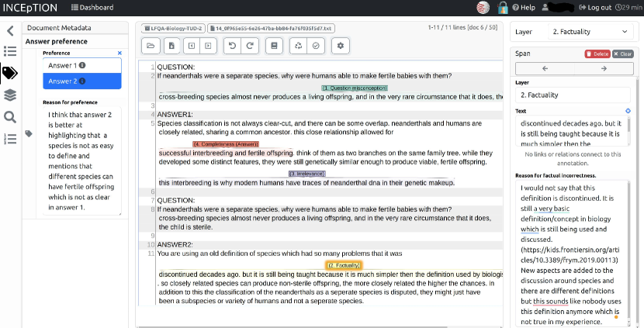Viewport: 644px width, 328px height.
Task: Undo the last annotation action
Action: click(x=232, y=46)
